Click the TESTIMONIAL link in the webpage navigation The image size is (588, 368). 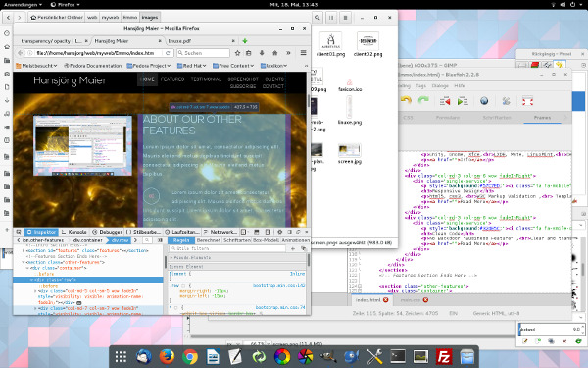(x=206, y=79)
